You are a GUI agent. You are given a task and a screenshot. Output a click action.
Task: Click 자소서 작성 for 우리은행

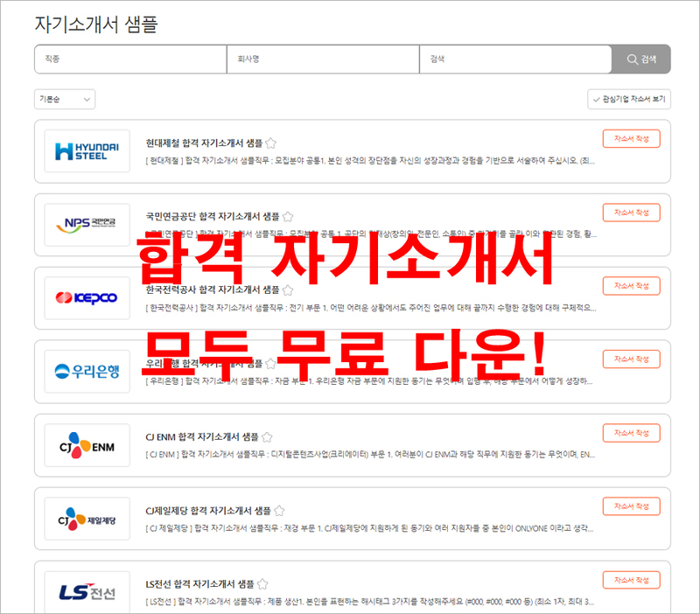(631, 359)
